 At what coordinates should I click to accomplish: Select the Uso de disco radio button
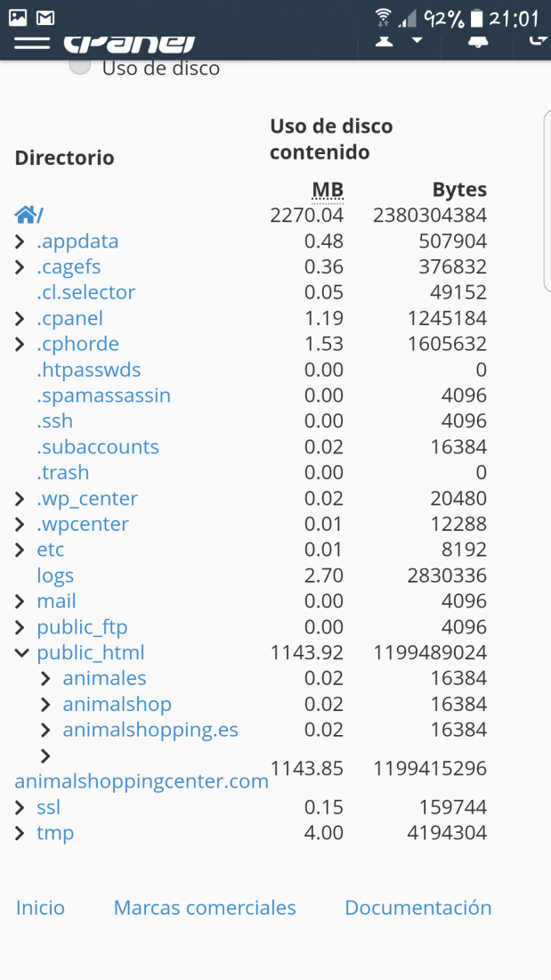pyautogui.click(x=80, y=65)
